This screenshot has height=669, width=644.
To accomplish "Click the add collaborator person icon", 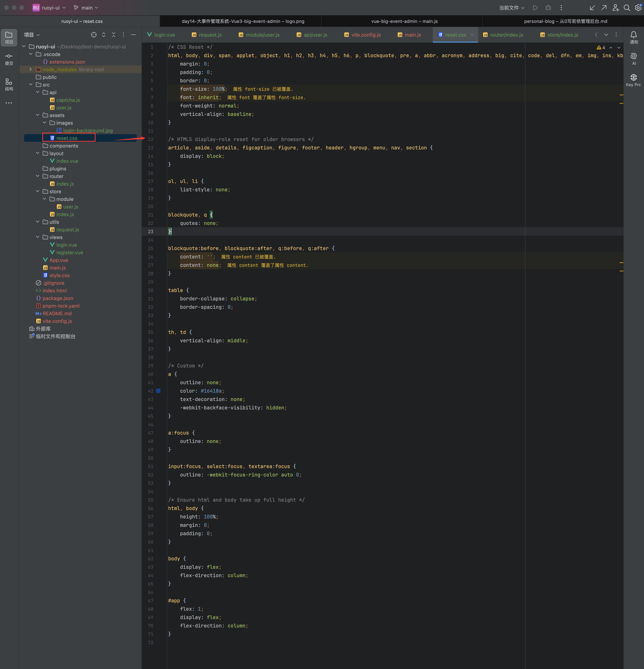I will pyautogui.click(x=615, y=7).
